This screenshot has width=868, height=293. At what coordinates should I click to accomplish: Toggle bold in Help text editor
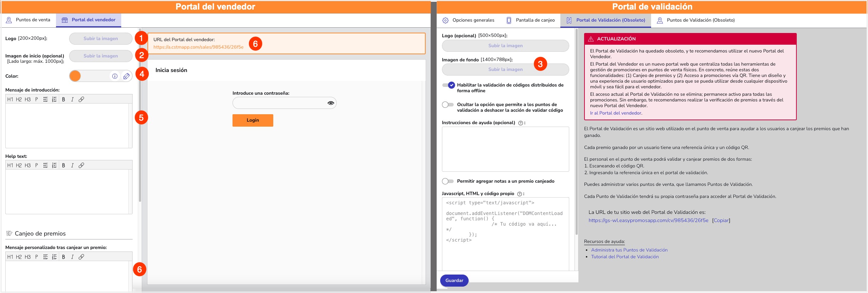coord(63,165)
